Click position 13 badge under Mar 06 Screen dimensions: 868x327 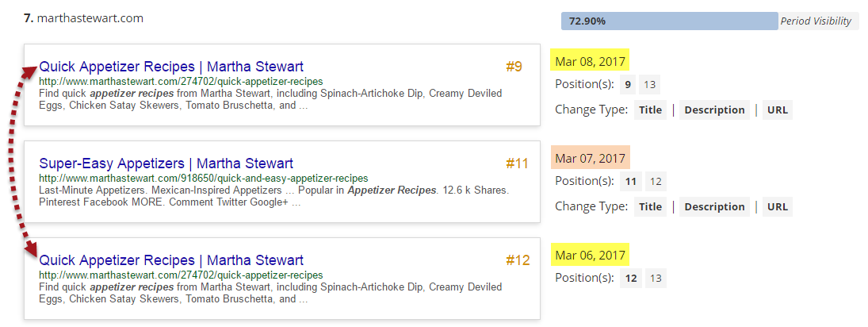[x=656, y=278]
